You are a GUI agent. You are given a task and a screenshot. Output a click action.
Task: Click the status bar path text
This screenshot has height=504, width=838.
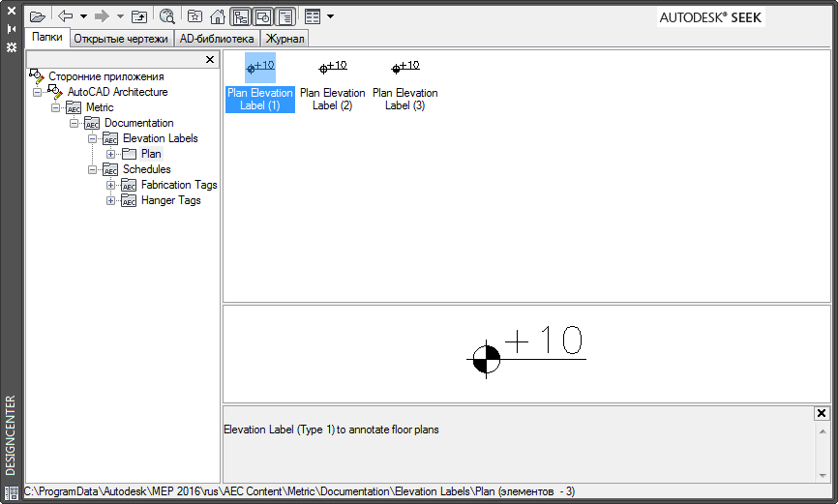pyautogui.click(x=299, y=491)
